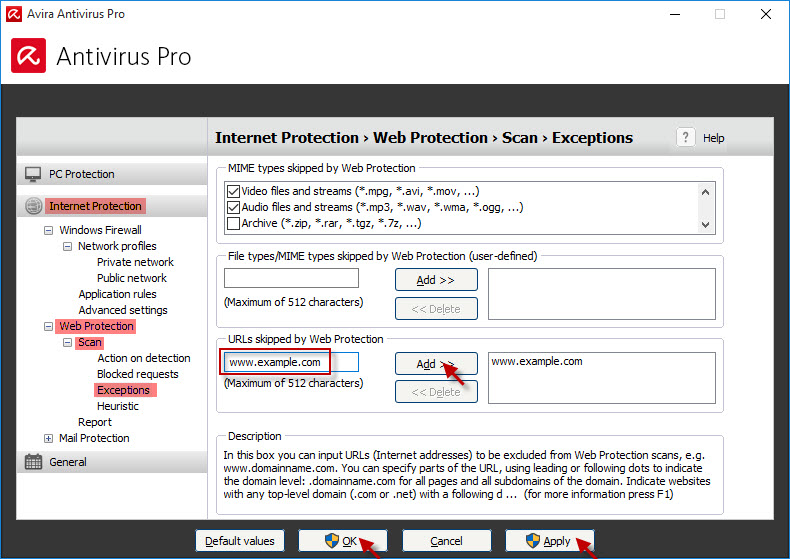Focus the file types/MIME types input field
This screenshot has width=790, height=559.
click(291, 278)
